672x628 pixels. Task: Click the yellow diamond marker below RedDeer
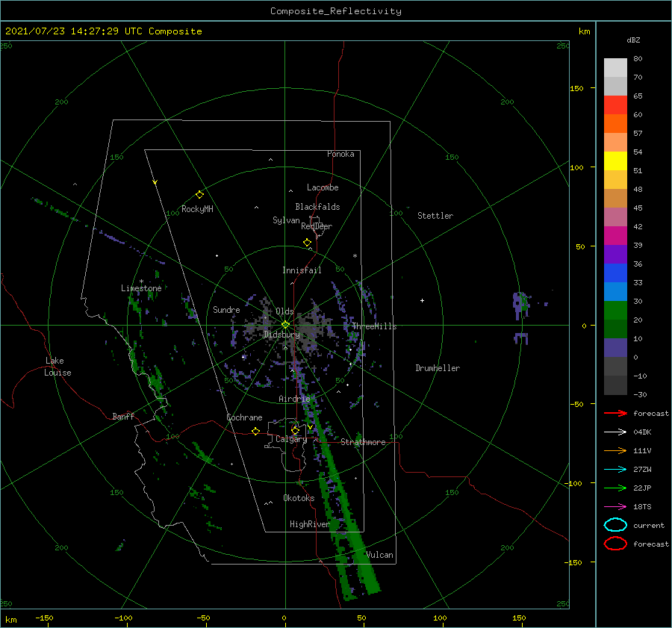click(307, 243)
